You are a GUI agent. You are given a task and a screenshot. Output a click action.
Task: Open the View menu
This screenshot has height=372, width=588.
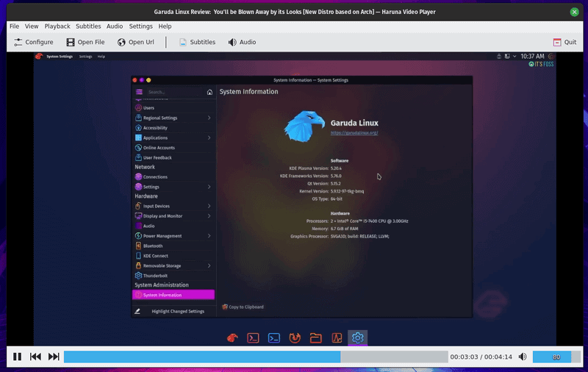click(x=32, y=26)
